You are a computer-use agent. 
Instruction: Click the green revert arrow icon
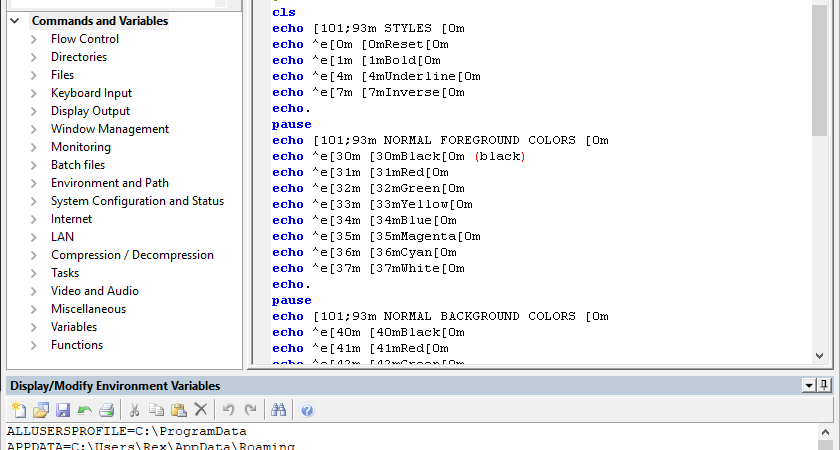pos(85,410)
